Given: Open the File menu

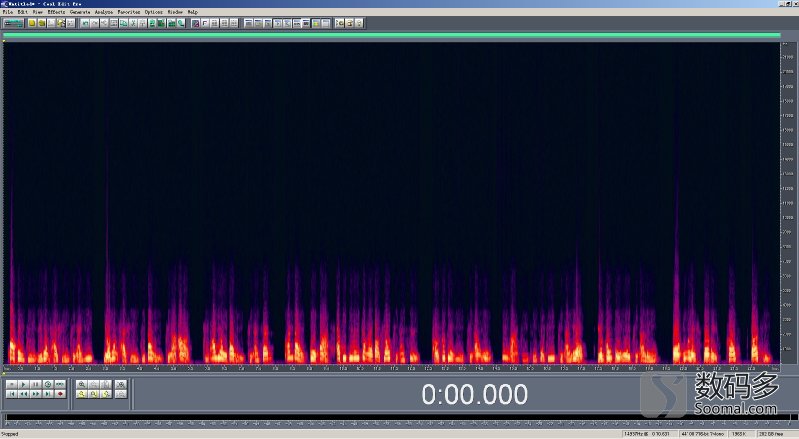Looking at the screenshot, I should tap(6, 12).
